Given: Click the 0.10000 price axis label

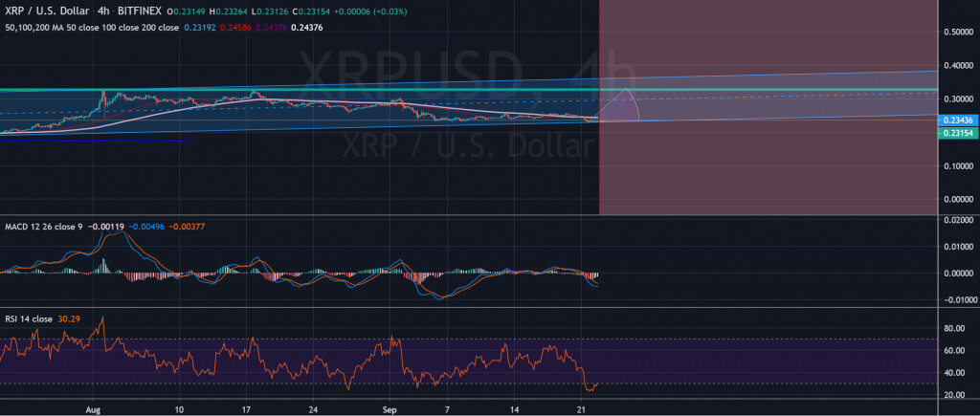Looking at the screenshot, I should pos(959,166).
